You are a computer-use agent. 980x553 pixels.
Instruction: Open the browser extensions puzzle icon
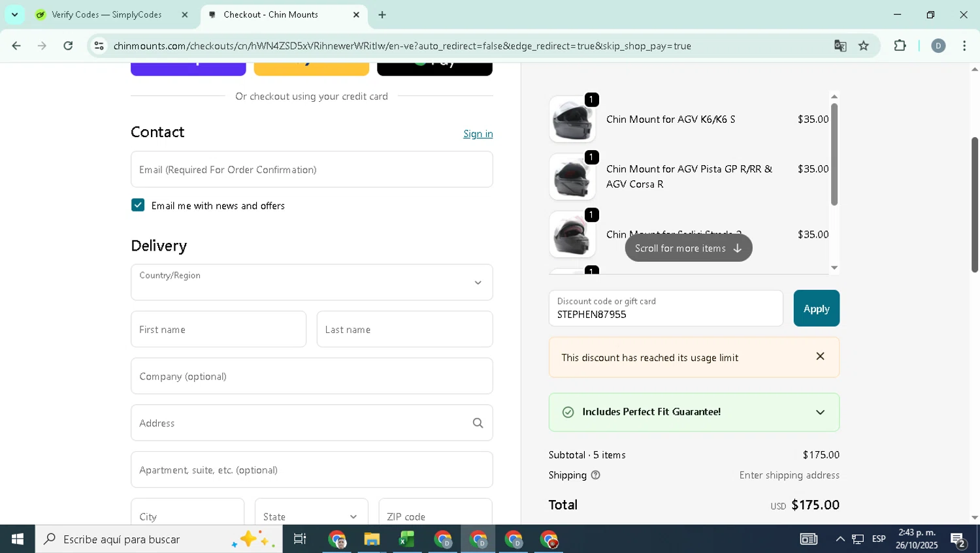[900, 46]
